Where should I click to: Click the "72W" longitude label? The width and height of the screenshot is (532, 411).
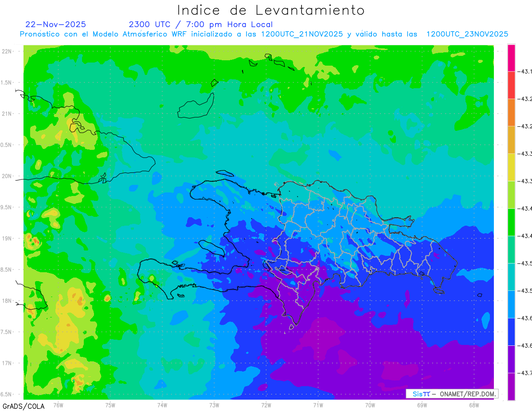click(x=266, y=405)
